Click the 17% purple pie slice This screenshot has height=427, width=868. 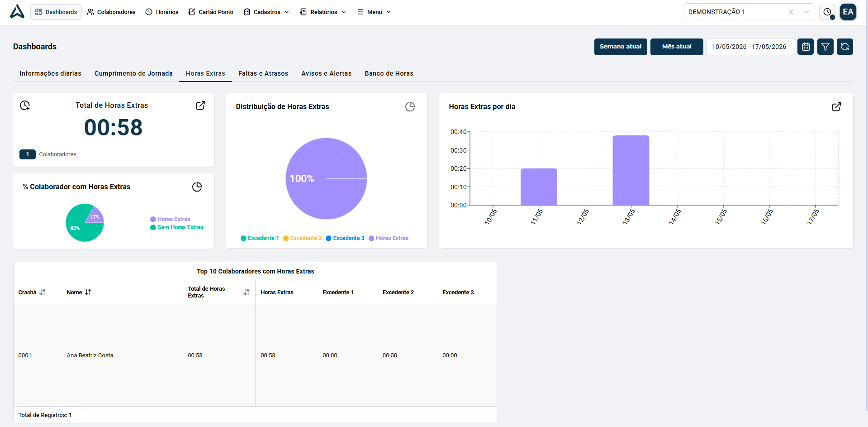pyautogui.click(x=95, y=216)
